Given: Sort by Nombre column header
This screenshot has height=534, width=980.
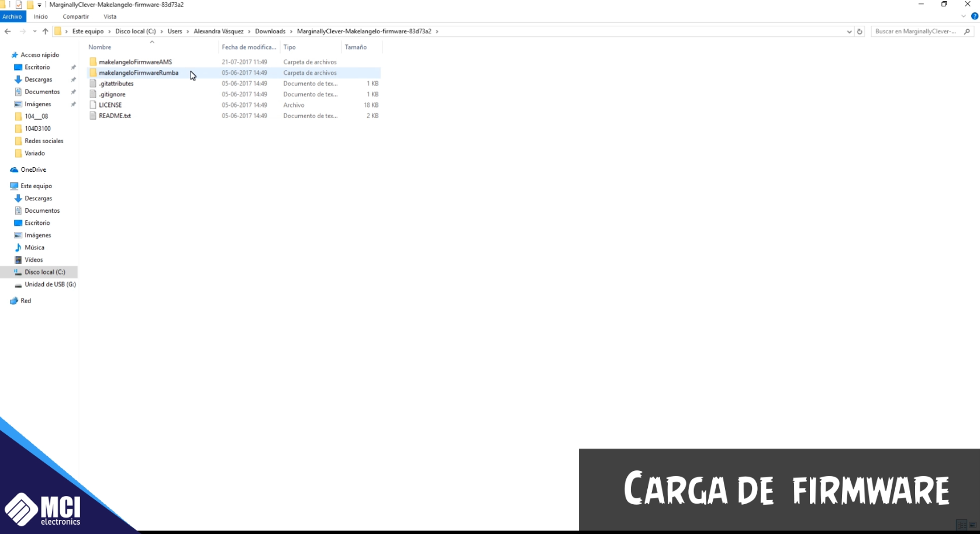Looking at the screenshot, I should pyautogui.click(x=152, y=47).
